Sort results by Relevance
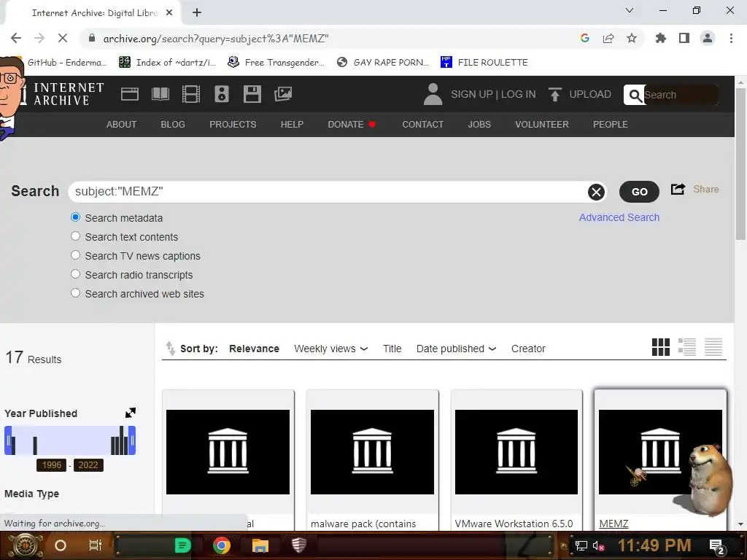Viewport: 747px width, 560px height. 254,349
